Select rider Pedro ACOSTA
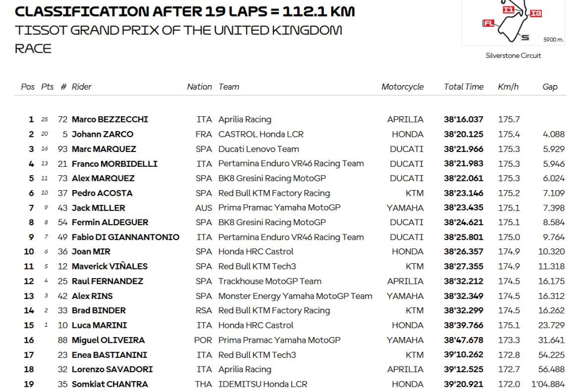The width and height of the screenshot is (581, 392). pyautogui.click(x=102, y=193)
